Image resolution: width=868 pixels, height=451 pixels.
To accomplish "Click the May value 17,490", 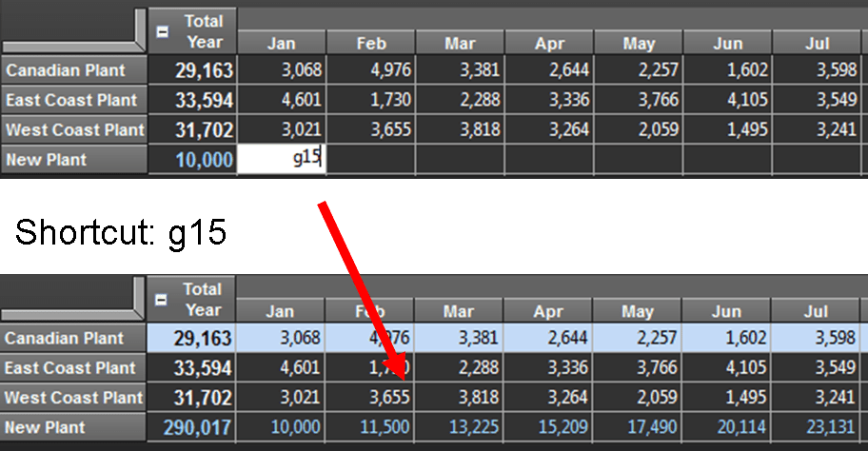I will (639, 428).
